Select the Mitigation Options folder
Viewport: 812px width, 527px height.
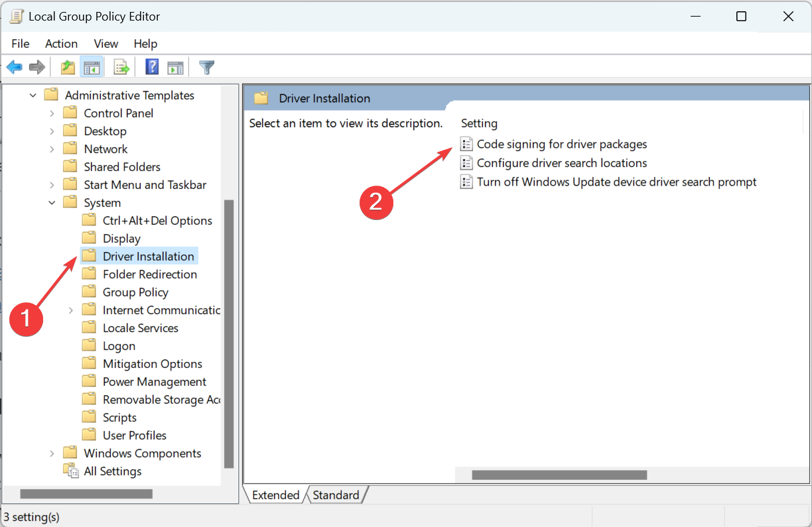[153, 363]
